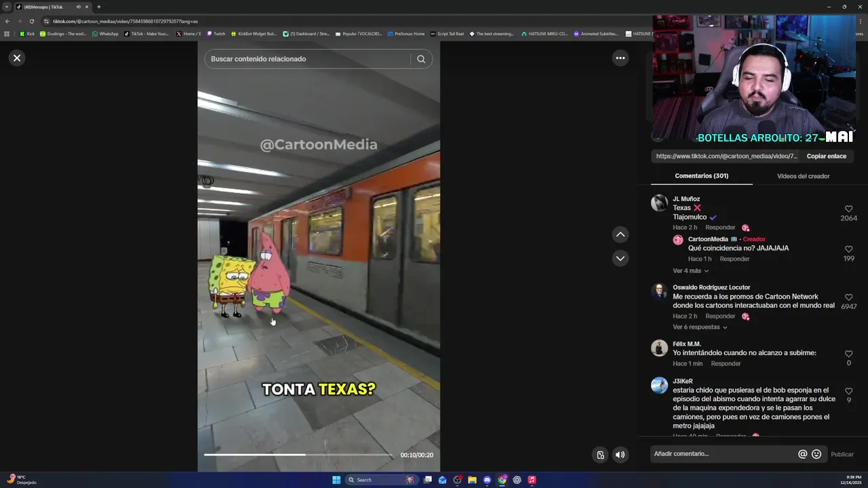Open Duolingo bookmark
868x488 pixels.
pos(63,34)
